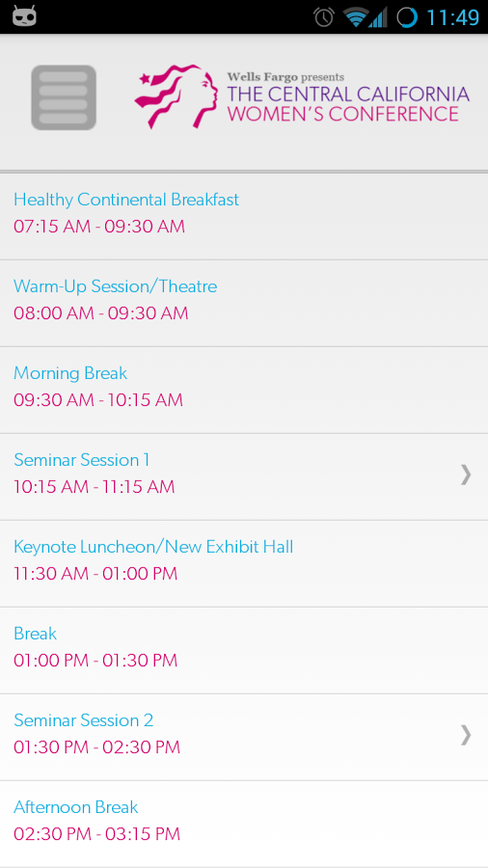Tap the CyanogenMod notification icon
The width and height of the screenshot is (488, 868).
point(24,16)
